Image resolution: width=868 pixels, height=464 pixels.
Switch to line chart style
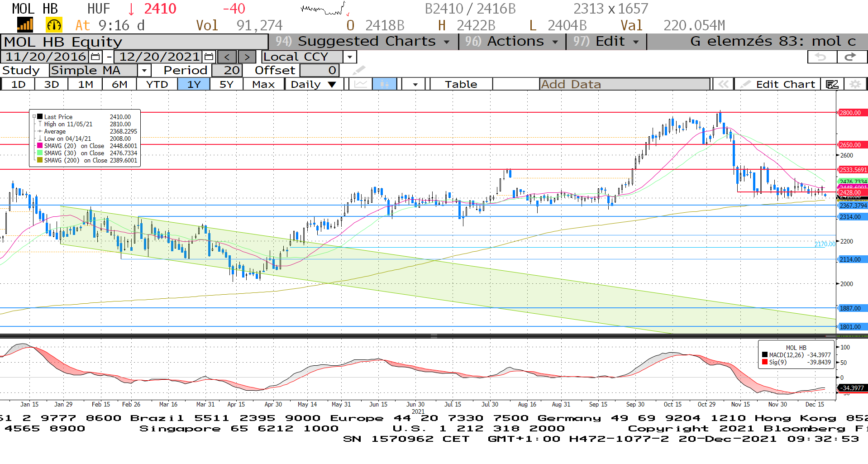[x=361, y=84]
